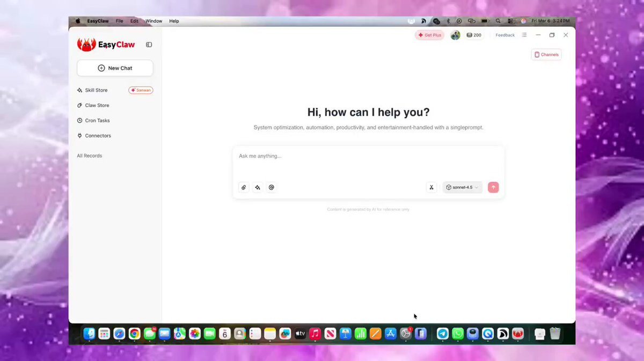This screenshot has height=361, width=644.
Task: Open the EasyClaw menu in menu bar
Action: [x=98, y=21]
